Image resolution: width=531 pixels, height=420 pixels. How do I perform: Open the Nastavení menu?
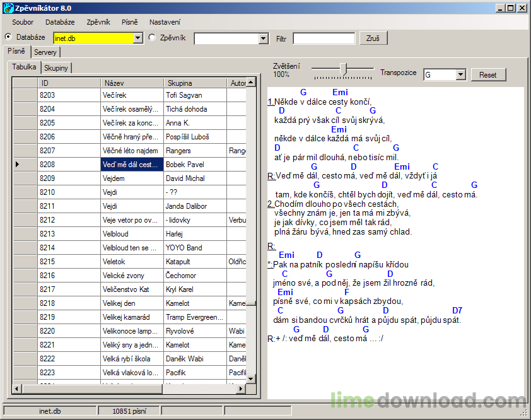pyautogui.click(x=165, y=22)
